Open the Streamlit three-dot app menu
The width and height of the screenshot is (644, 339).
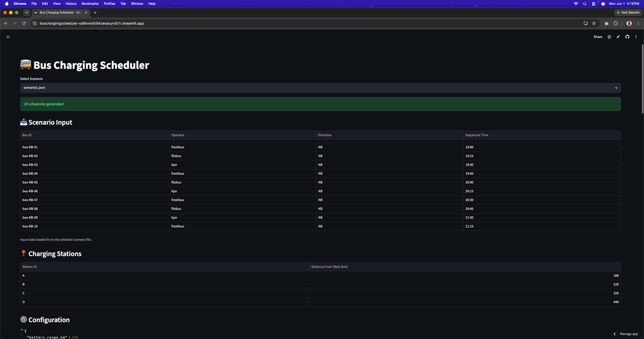(x=636, y=37)
